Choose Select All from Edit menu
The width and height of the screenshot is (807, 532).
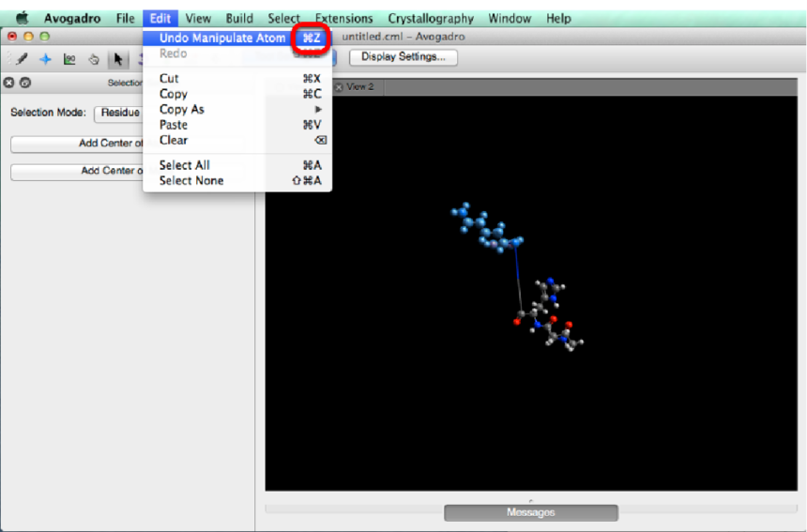[184, 165]
